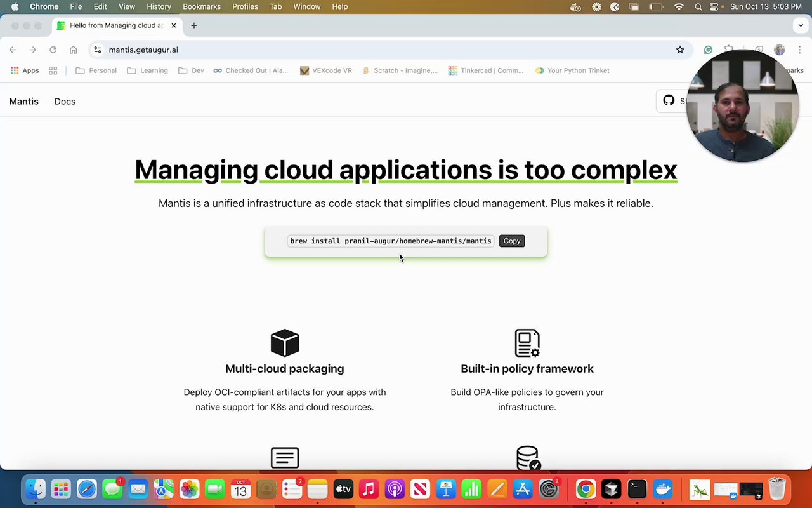Open the Calendar app in dock

coord(240,489)
